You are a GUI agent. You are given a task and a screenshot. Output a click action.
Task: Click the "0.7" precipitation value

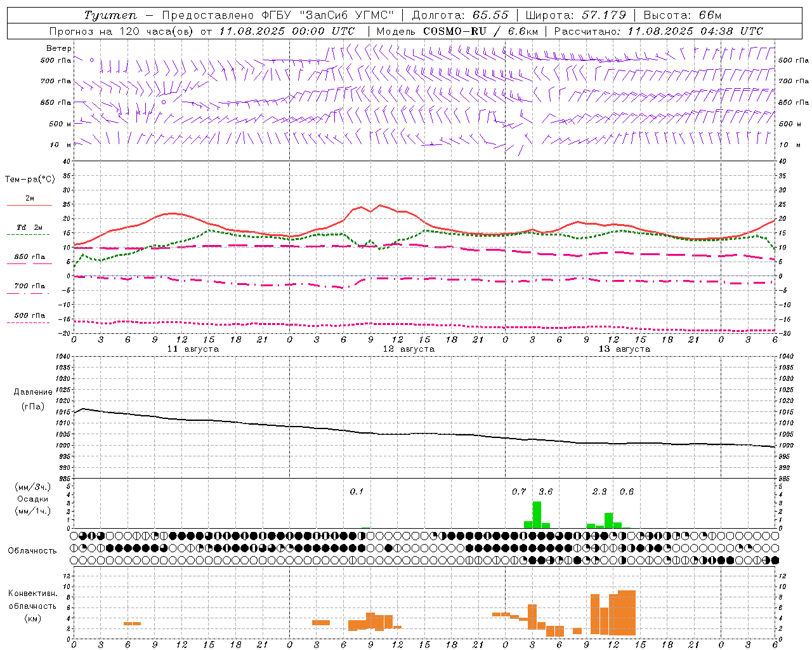(x=519, y=492)
